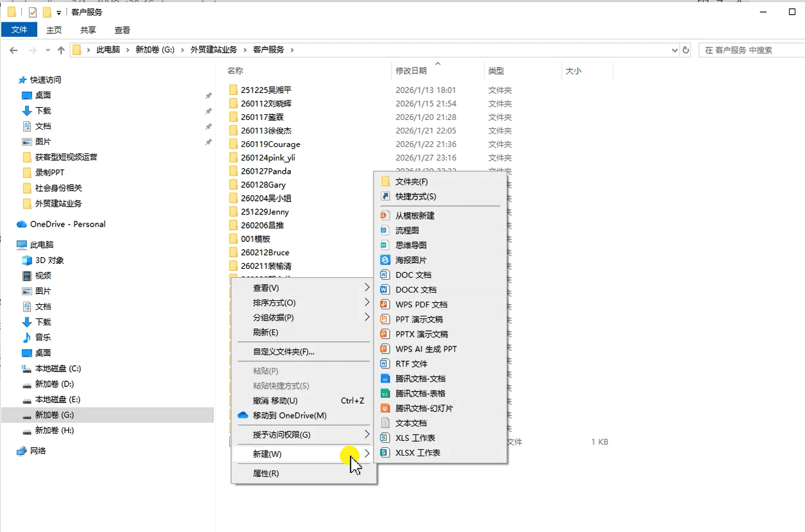Screen dimensions: 805x532
Task: Create a new 海报图片 poster image
Action: (x=440, y=260)
